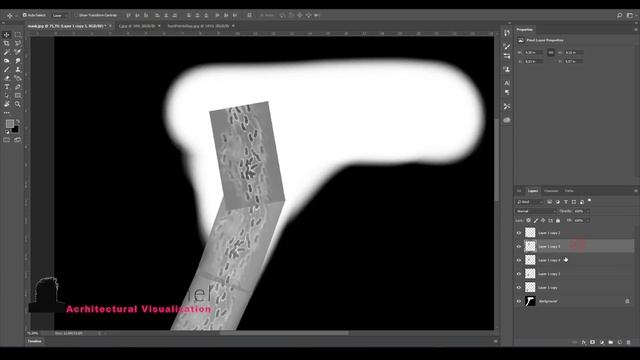Select the Move tool in the toolbox
The width and height of the screenshot is (640, 360).
pos(7,35)
